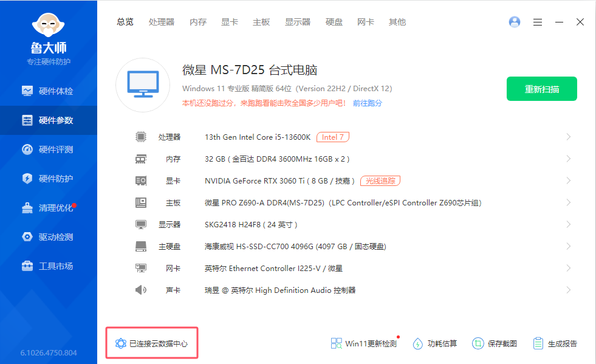
Task: Click the Intel 7 badge
Action: [x=332, y=137]
